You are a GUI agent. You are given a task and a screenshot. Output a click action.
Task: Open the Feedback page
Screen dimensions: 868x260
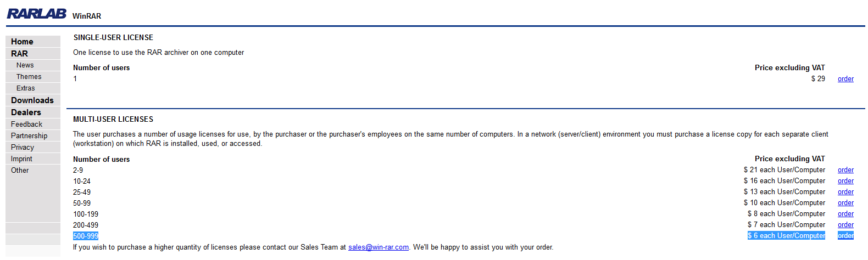[26, 125]
